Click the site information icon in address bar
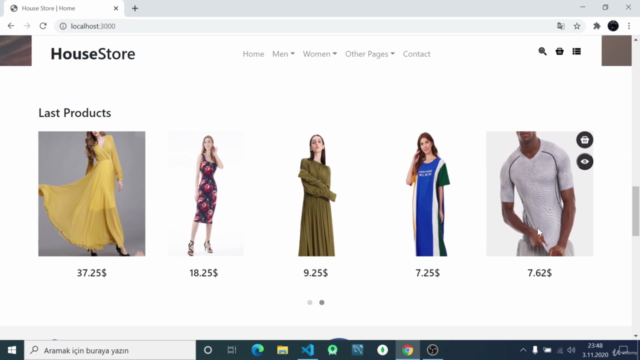Viewport: 640px width, 360px height. (63, 26)
